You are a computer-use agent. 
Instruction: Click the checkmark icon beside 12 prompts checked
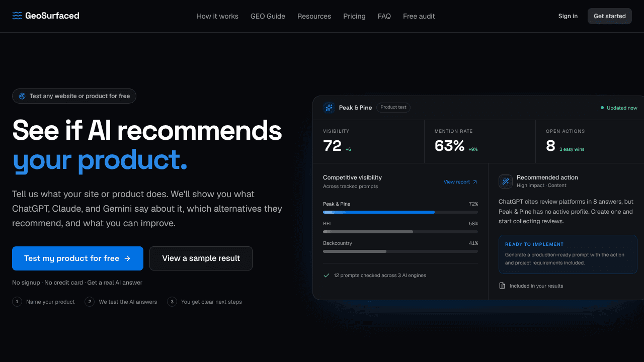click(327, 276)
